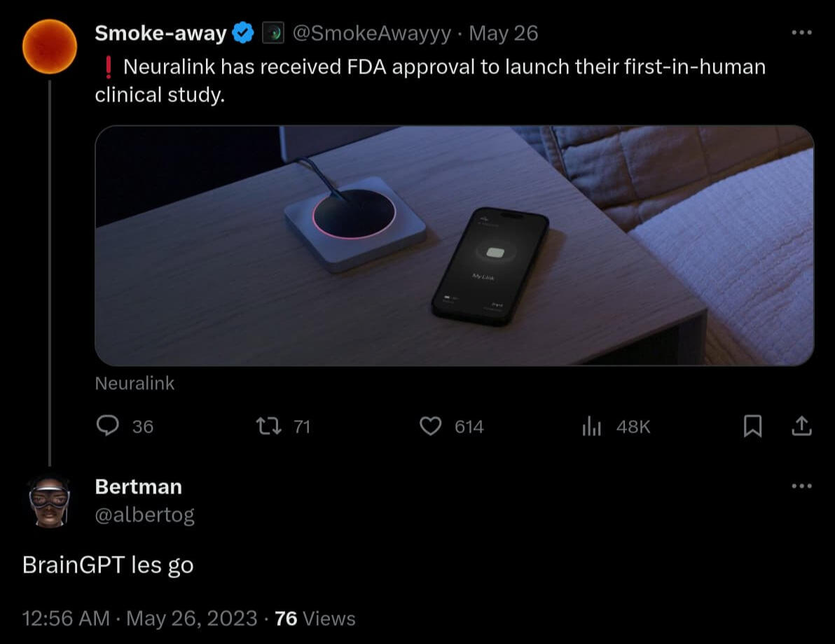Viewport: 835px width, 644px height.
Task: Open Bertman's profile avatar
Action: 49,500
